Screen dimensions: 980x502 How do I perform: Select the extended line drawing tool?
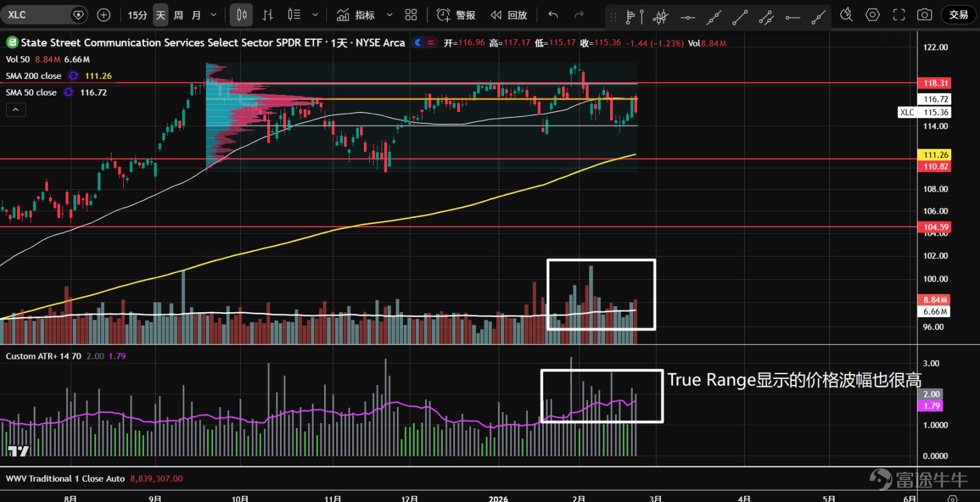pos(714,17)
